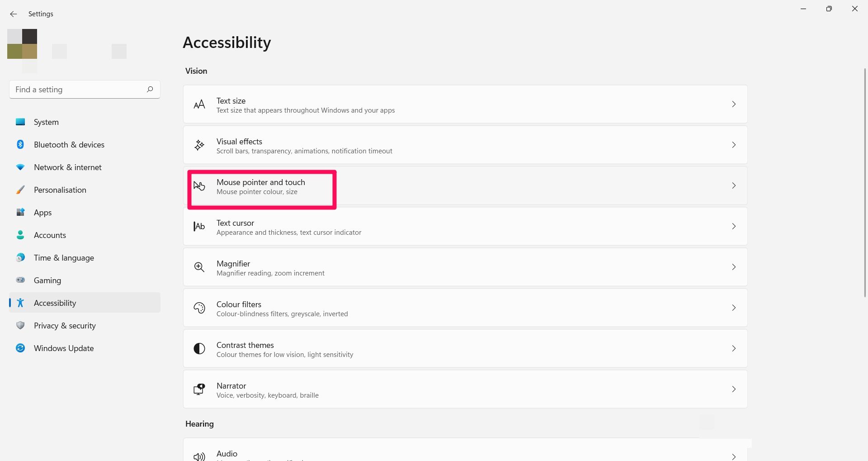Click the search magnifier icon
Image resolution: width=868 pixels, height=461 pixels.
pyautogui.click(x=150, y=89)
